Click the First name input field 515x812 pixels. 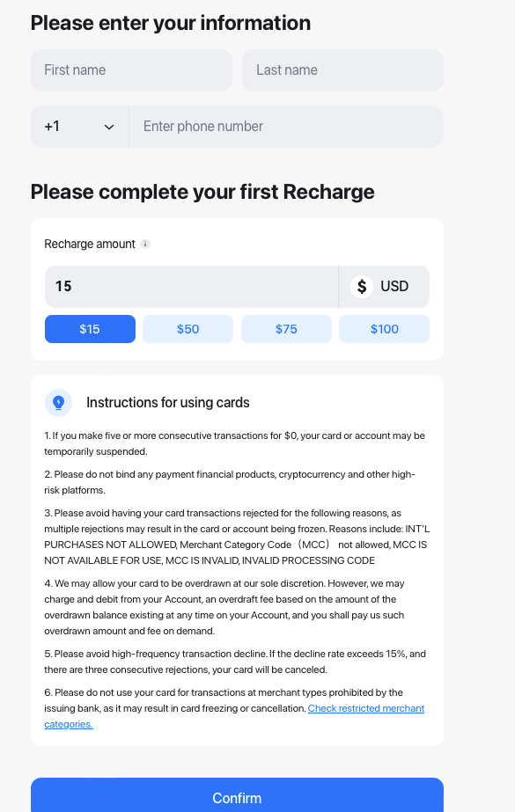click(131, 70)
